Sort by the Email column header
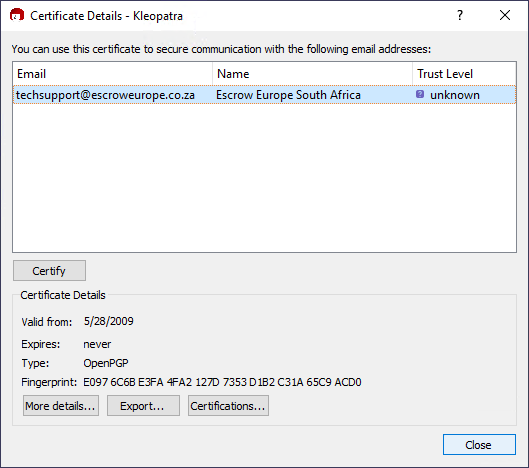 113,74
